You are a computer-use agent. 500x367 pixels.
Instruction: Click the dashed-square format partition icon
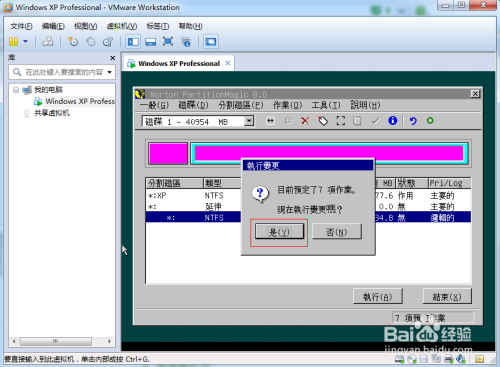(341, 121)
